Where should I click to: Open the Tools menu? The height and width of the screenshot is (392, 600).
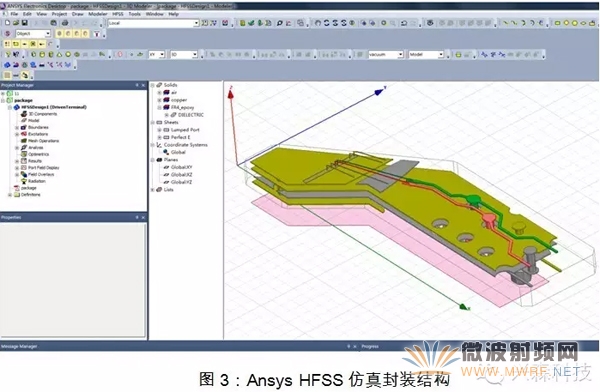point(134,14)
